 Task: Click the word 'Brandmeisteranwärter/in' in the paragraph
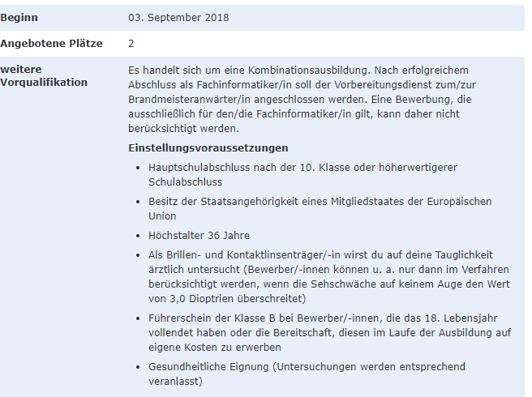tap(190, 100)
